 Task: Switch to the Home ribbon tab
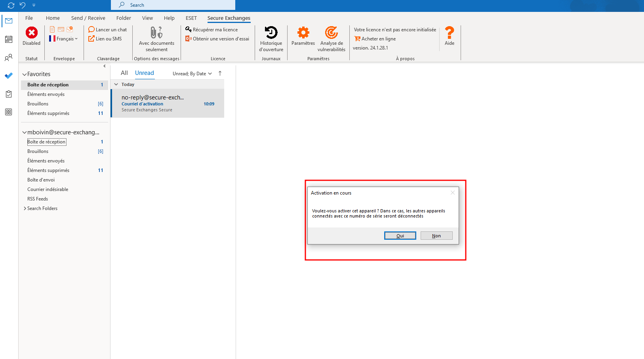53,18
